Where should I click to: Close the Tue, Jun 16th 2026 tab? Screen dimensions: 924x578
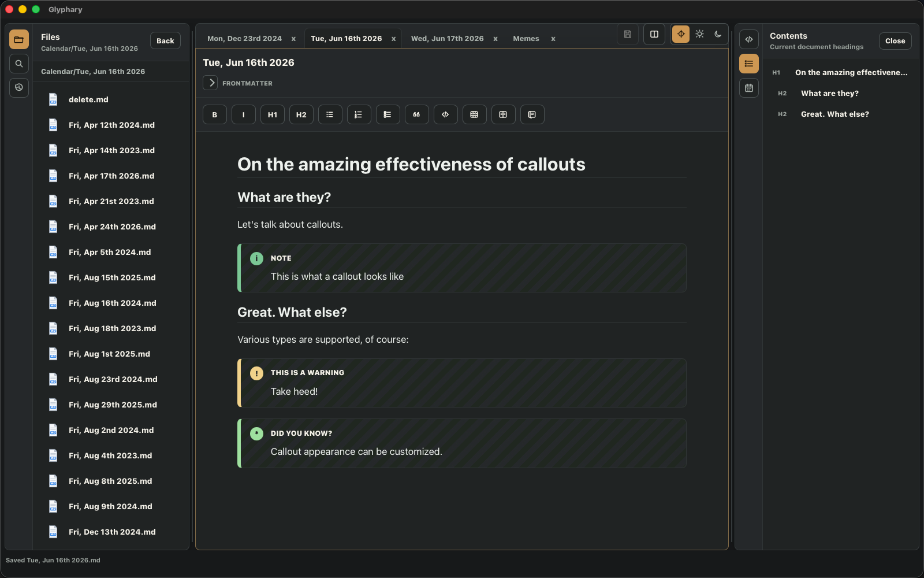click(x=394, y=39)
